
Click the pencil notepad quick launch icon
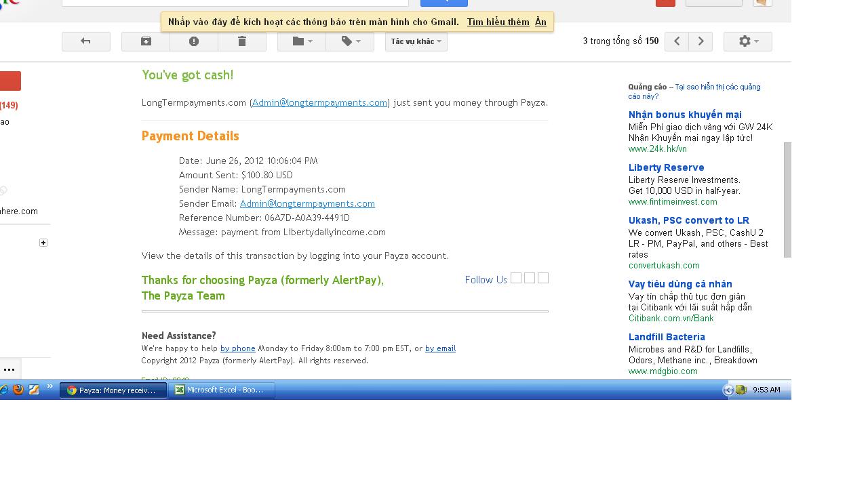click(x=33, y=390)
